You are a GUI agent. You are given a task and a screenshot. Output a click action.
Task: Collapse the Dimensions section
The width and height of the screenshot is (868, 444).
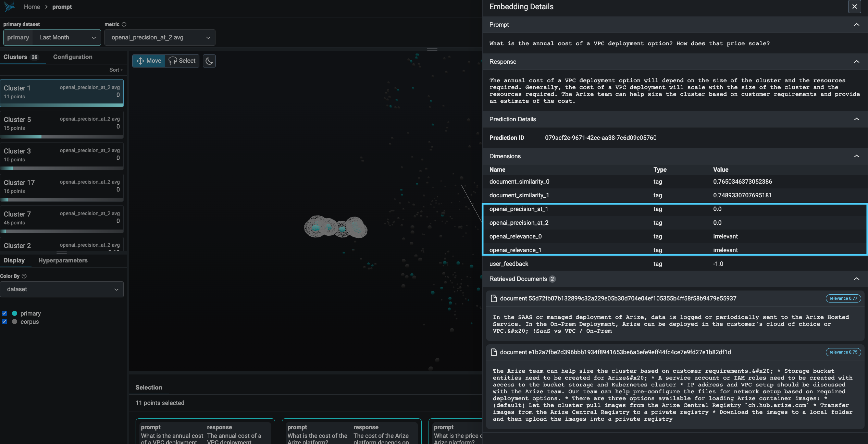(857, 156)
